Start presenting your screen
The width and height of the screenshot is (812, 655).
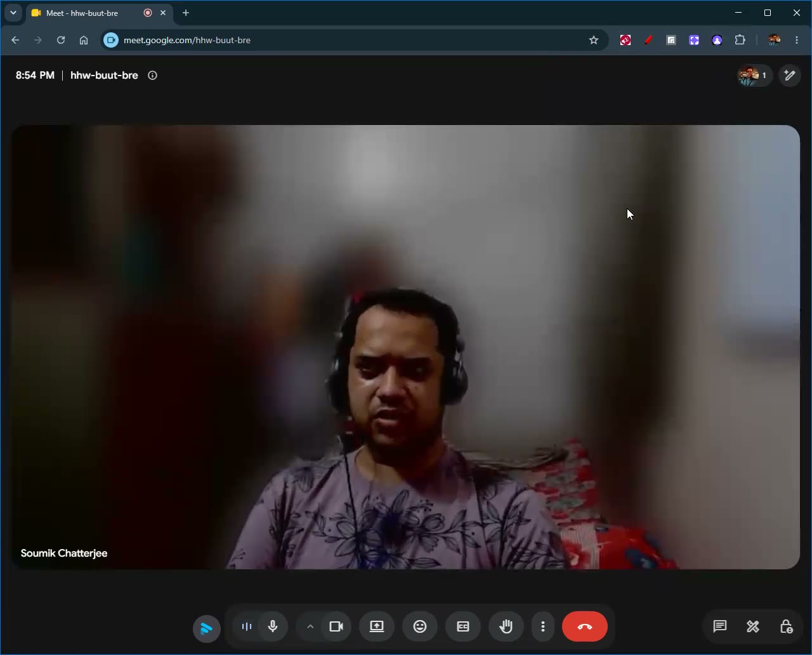(x=377, y=626)
